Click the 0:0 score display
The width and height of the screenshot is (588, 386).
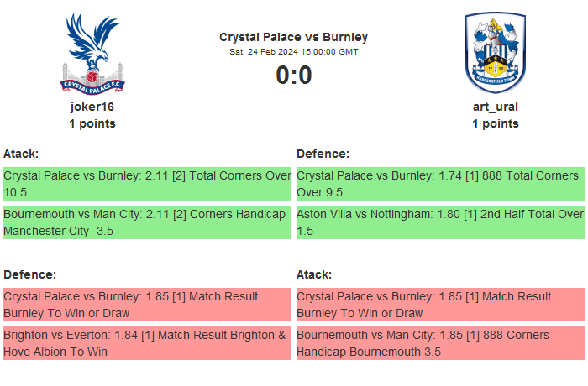[x=293, y=76]
